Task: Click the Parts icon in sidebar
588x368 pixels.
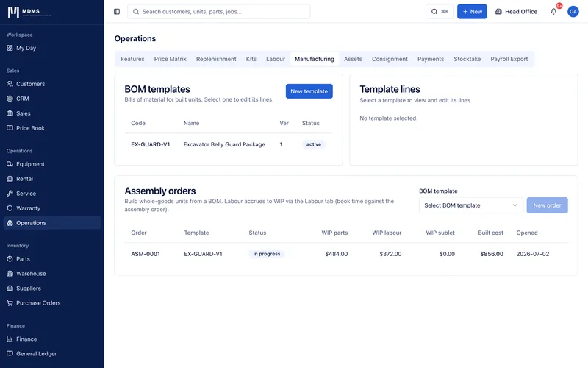Action: pos(10,259)
